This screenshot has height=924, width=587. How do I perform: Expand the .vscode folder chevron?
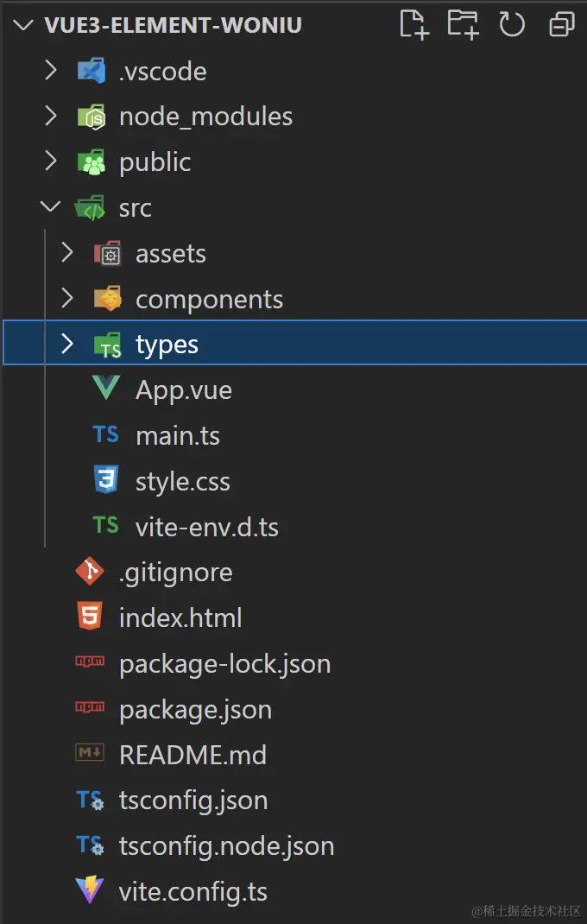(x=51, y=71)
